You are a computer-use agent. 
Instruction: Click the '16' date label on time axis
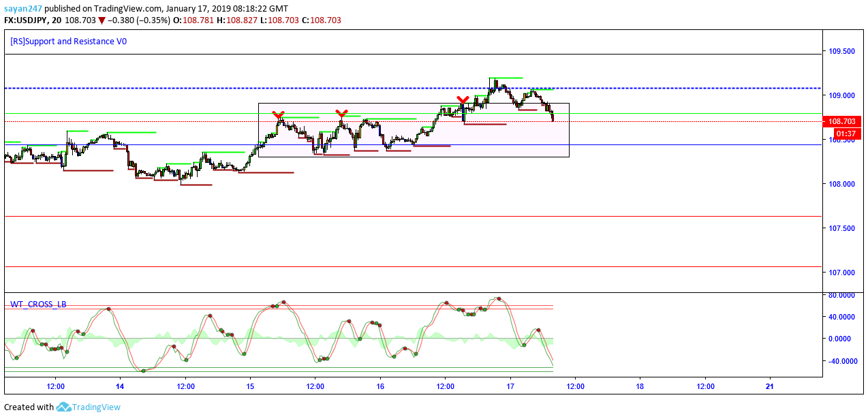coord(380,386)
